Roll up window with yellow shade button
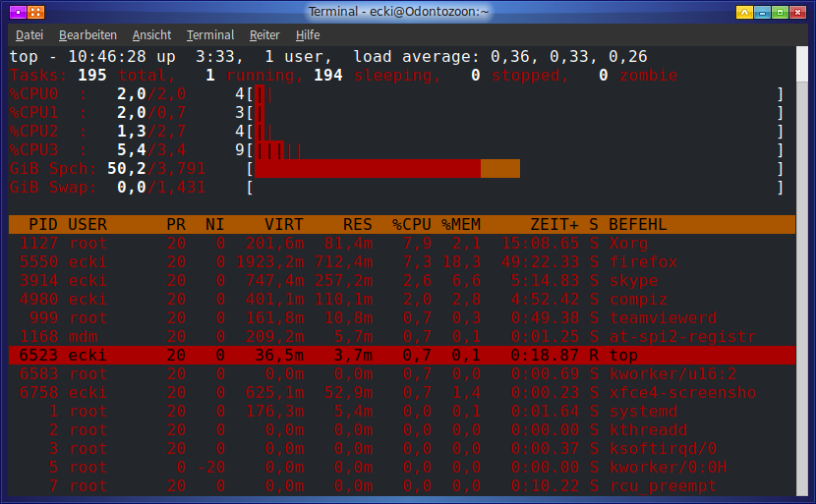 point(744,13)
